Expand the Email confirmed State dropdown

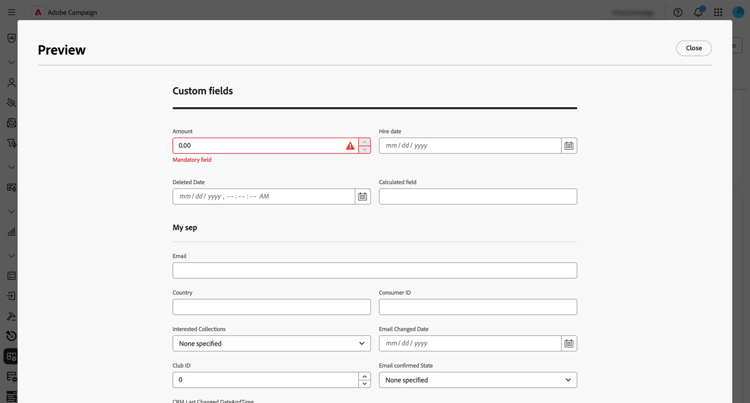point(477,380)
